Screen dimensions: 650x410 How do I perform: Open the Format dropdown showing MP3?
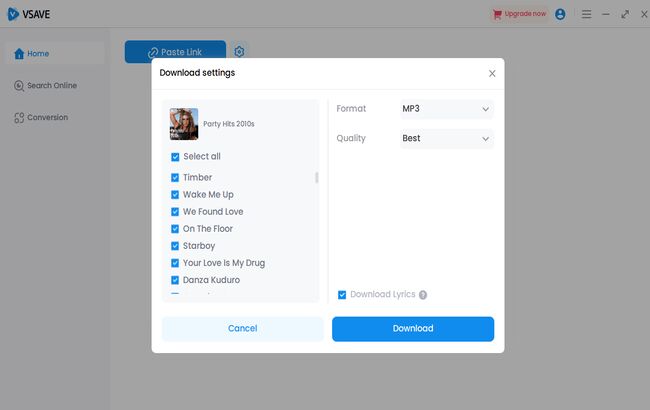pos(447,109)
